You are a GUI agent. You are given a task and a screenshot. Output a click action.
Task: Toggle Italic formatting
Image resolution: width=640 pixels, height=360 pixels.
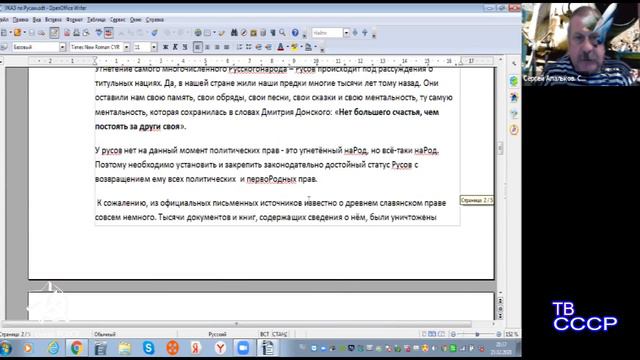175,47
